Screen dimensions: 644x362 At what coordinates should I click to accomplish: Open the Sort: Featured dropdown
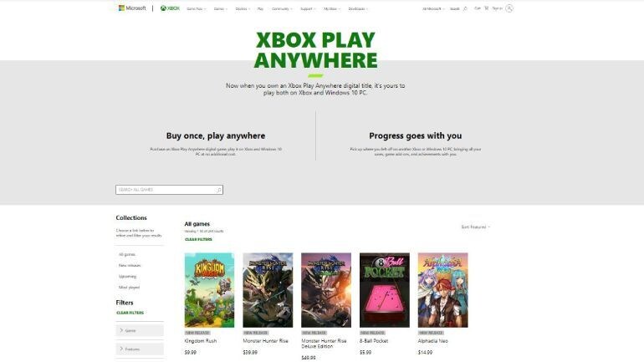[x=476, y=227]
